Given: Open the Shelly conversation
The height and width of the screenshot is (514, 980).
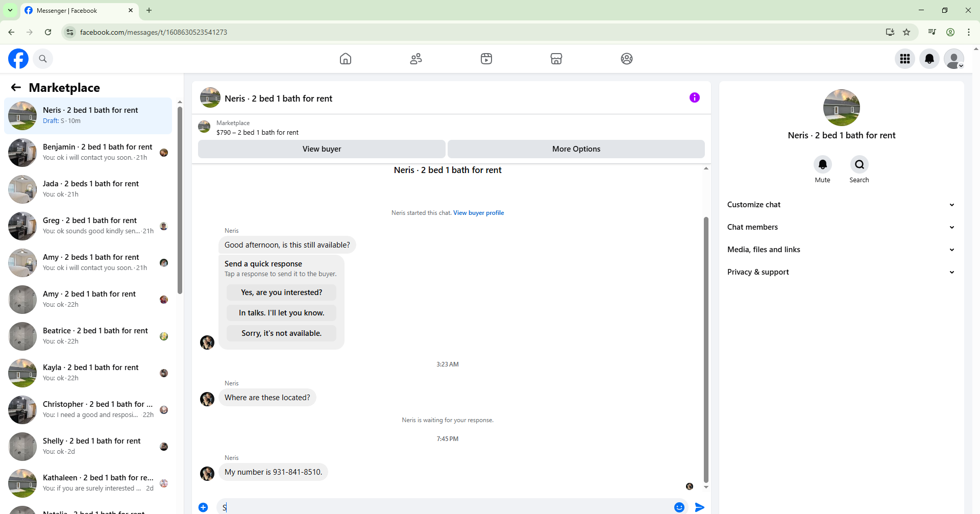Looking at the screenshot, I should point(88,447).
